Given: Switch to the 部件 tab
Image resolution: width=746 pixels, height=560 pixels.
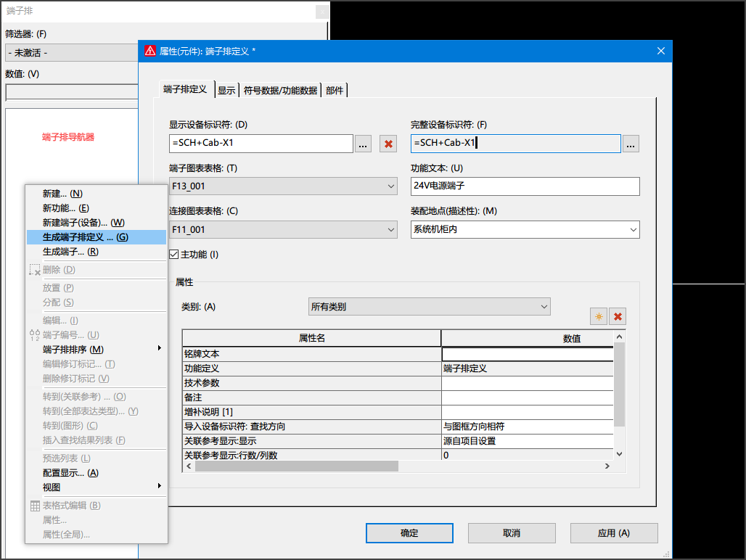Looking at the screenshot, I should 335,91.
